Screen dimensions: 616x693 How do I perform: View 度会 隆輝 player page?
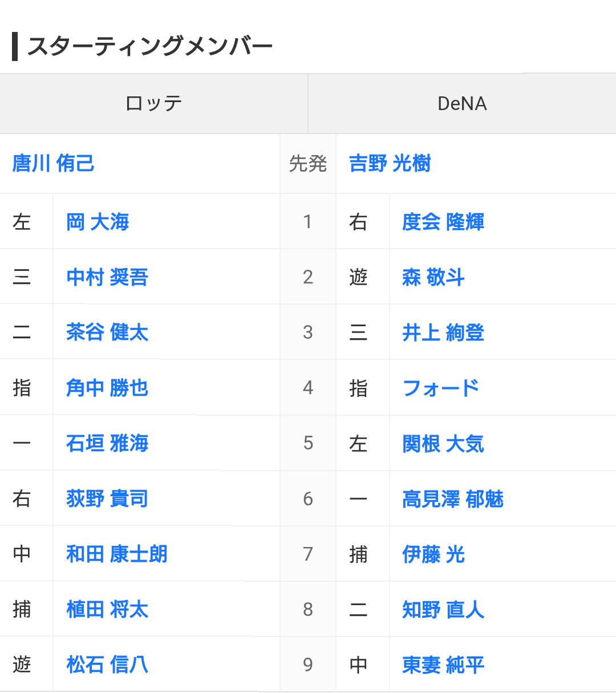[x=443, y=222]
